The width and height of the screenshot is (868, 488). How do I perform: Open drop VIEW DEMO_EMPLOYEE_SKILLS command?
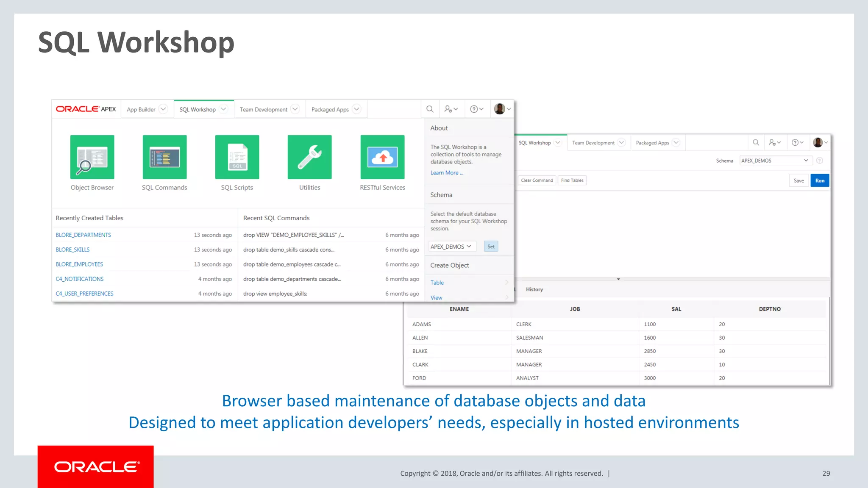tap(294, 235)
